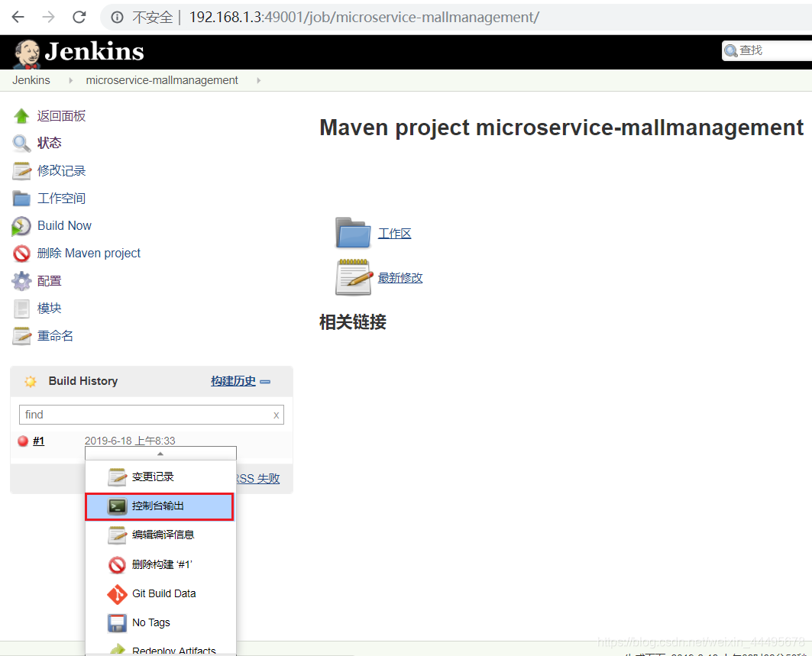Click the Jenkins butler logo
This screenshot has height=656, width=812.
coord(27,53)
